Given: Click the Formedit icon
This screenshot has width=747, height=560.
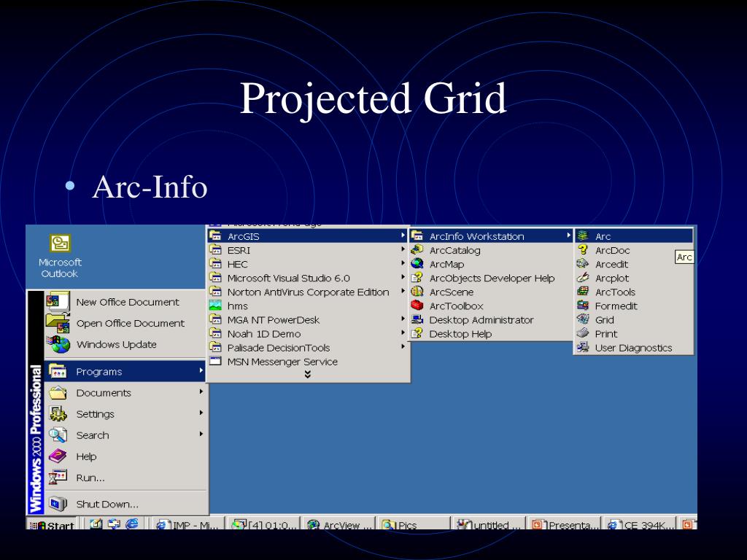Looking at the screenshot, I should tap(583, 306).
